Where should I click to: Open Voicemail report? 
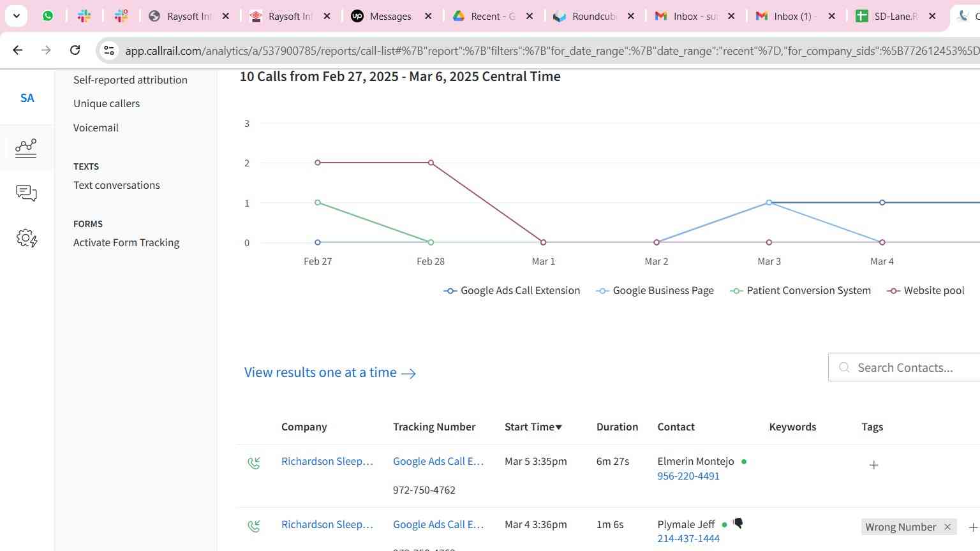coord(96,128)
